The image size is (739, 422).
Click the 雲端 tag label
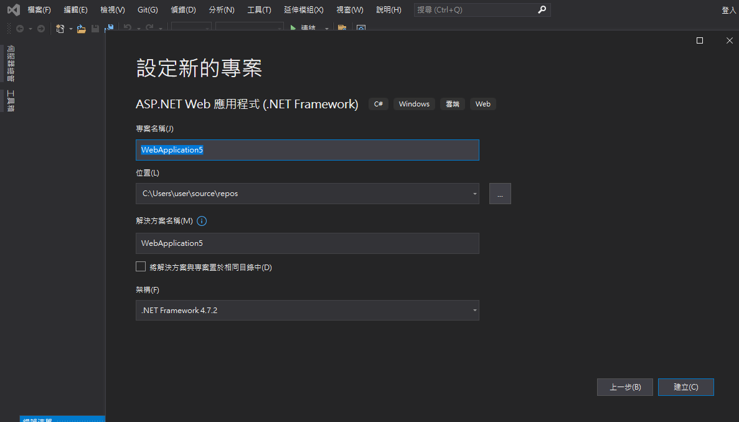452,104
